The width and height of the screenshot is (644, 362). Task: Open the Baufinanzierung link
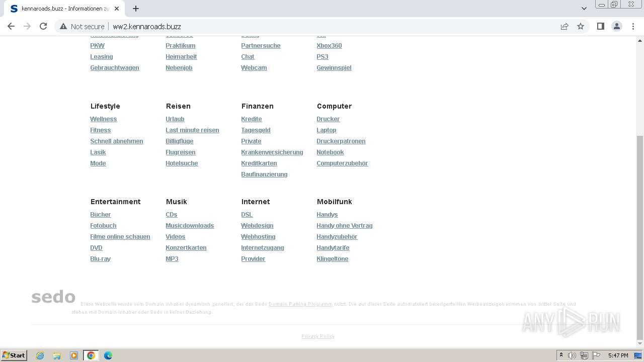tap(264, 174)
